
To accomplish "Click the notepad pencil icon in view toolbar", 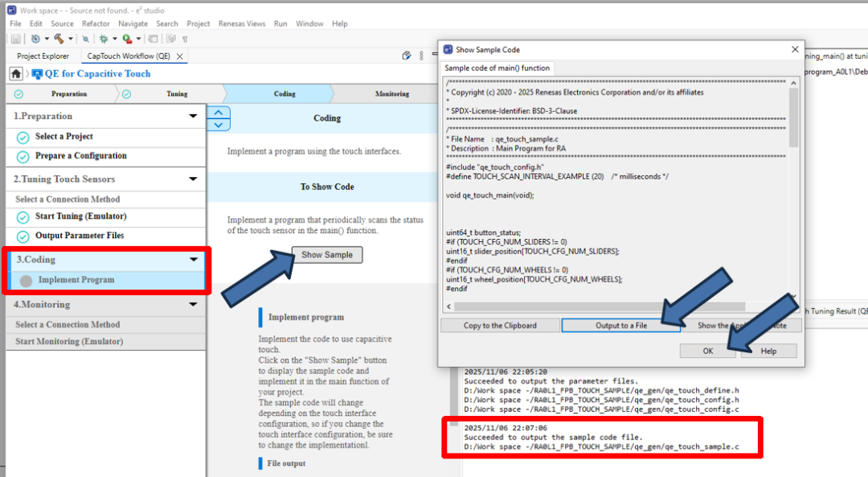I will click(407, 56).
